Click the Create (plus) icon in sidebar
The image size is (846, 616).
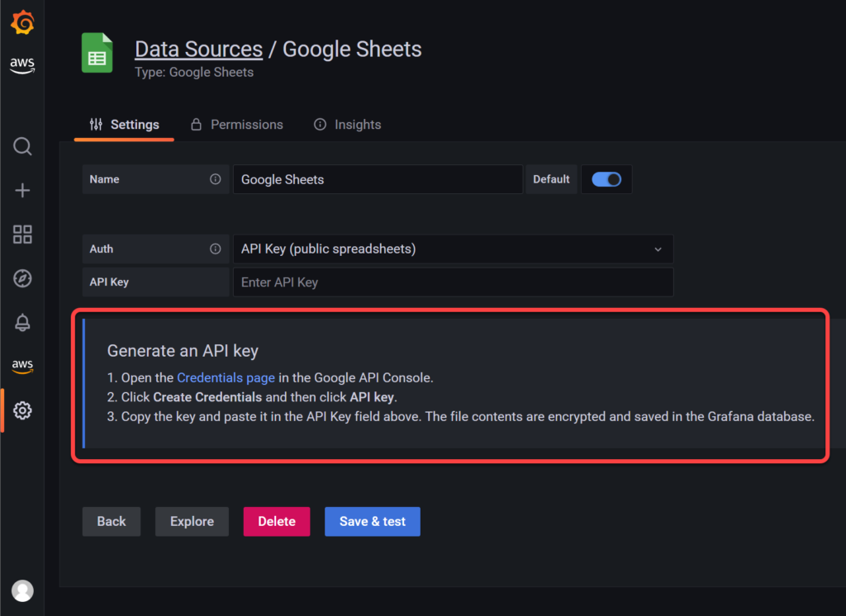pos(21,190)
